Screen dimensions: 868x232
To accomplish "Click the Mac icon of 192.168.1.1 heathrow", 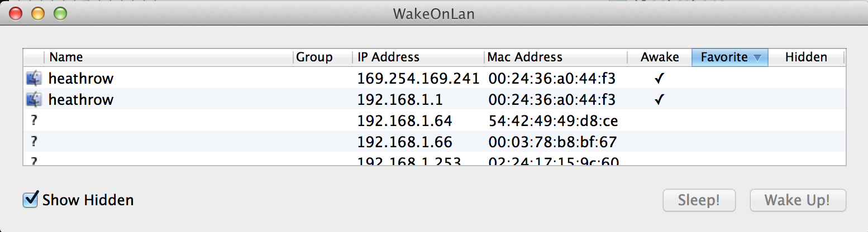I will pos(34,99).
